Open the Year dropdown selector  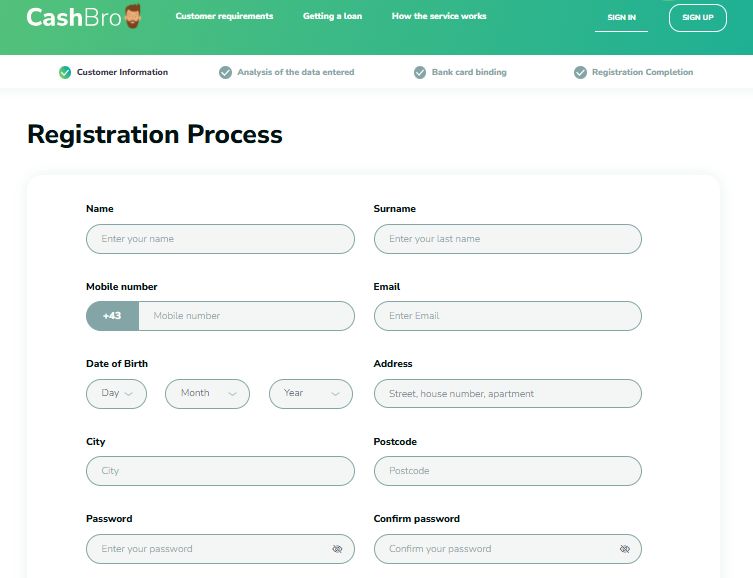(x=310, y=394)
